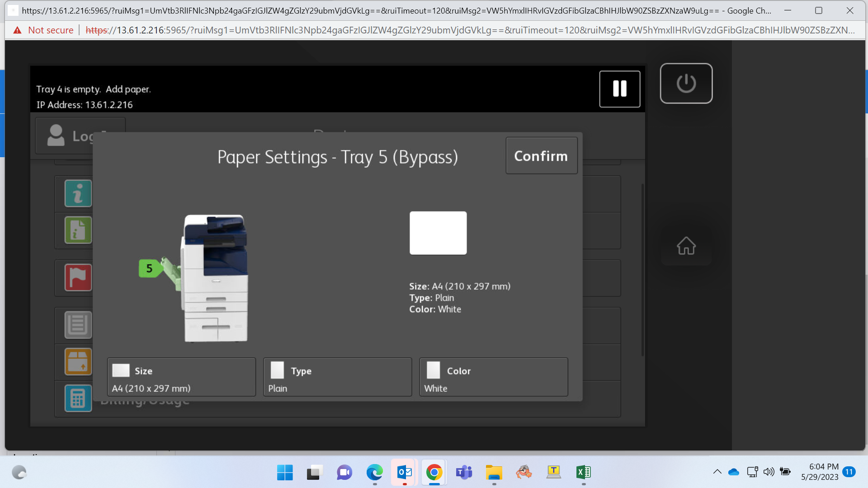Select the green Tray 5 label on printer
Screen dimensions: 868x488
[x=149, y=268]
